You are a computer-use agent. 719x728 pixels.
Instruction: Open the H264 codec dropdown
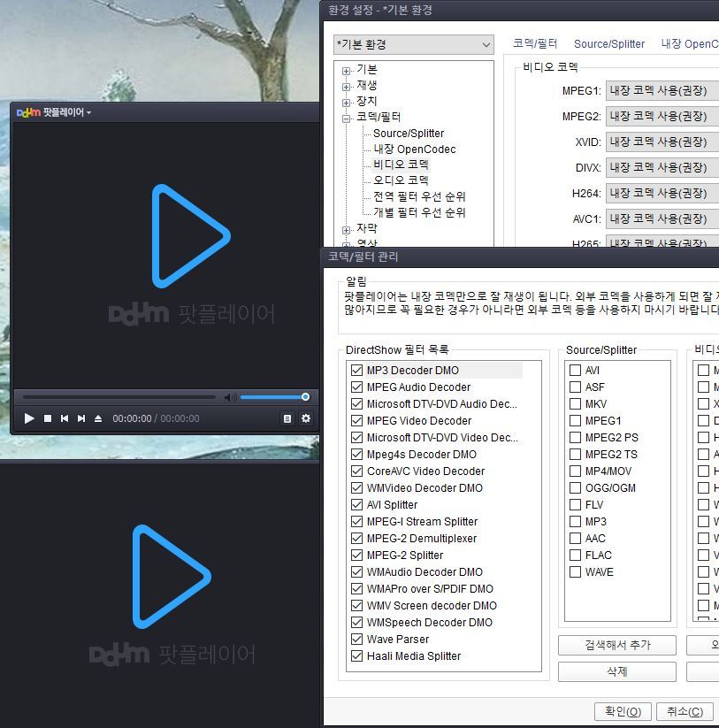(x=662, y=193)
